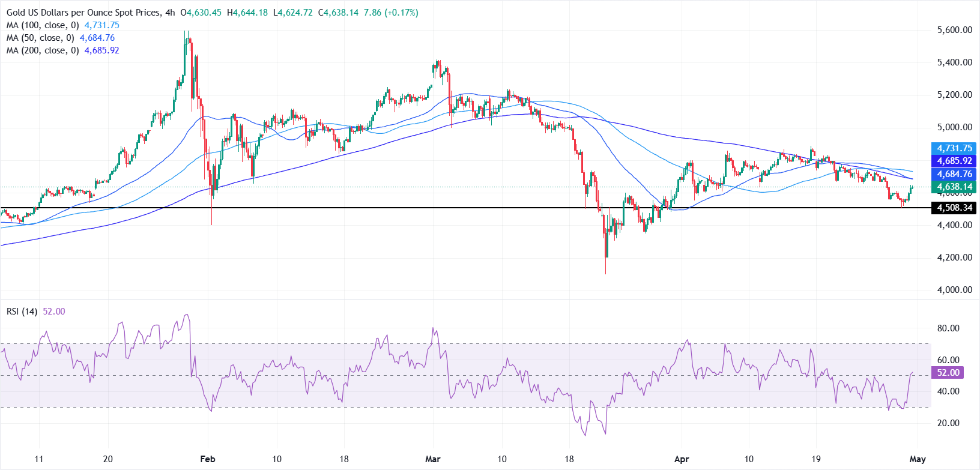Click the RSI (14) indicator label

[x=22, y=312]
